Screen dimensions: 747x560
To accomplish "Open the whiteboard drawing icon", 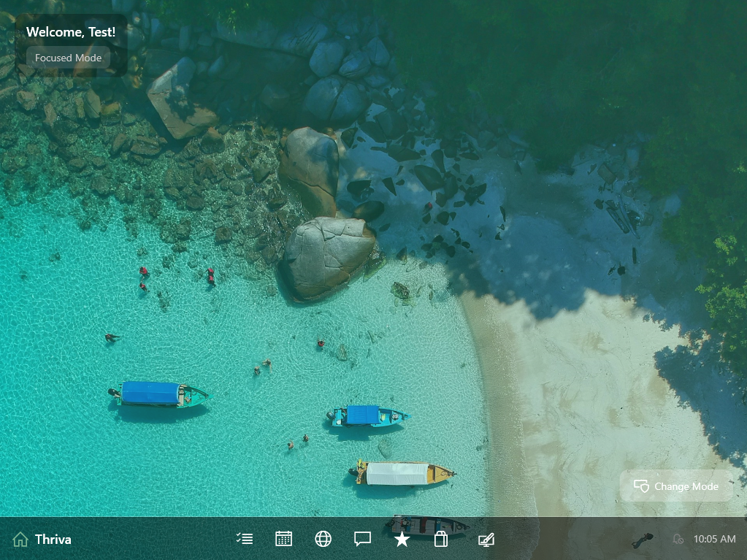I will pos(486,539).
